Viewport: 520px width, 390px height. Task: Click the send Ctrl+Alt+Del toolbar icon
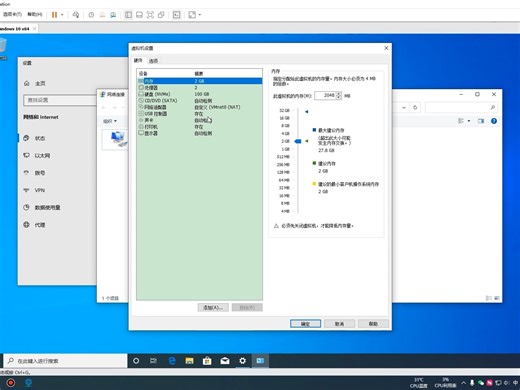click(x=76, y=15)
